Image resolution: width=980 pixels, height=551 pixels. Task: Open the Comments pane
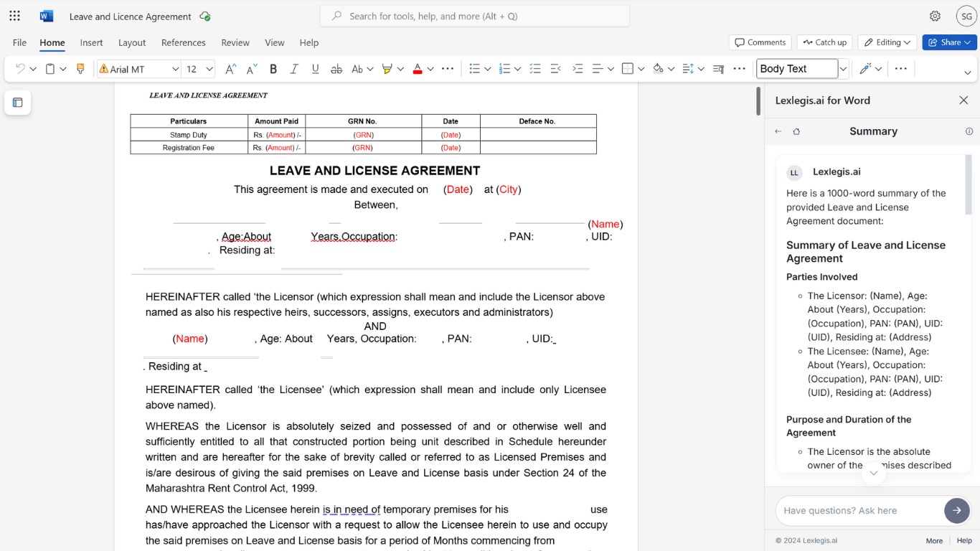760,42
